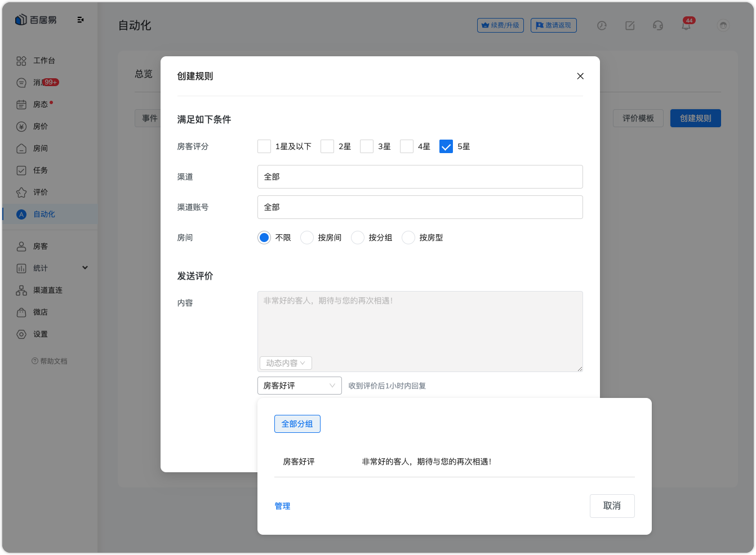The height and width of the screenshot is (555, 756).
Task: Collapse the sidebar menu toggle icon
Action: coord(81,20)
